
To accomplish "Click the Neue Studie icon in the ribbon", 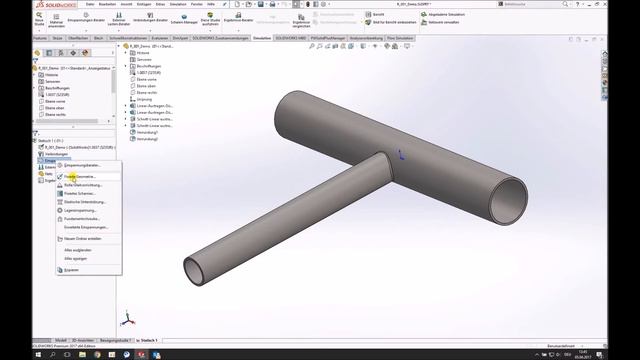I will coord(39,19).
